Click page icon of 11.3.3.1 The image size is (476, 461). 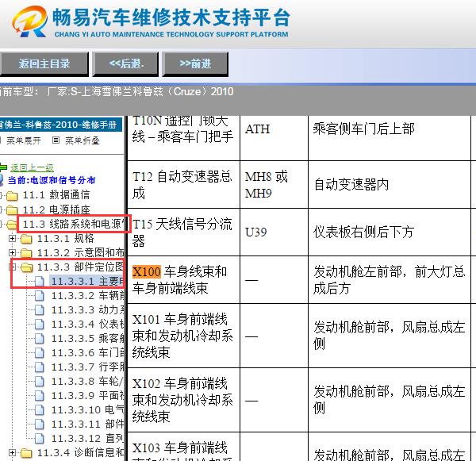(x=39, y=282)
